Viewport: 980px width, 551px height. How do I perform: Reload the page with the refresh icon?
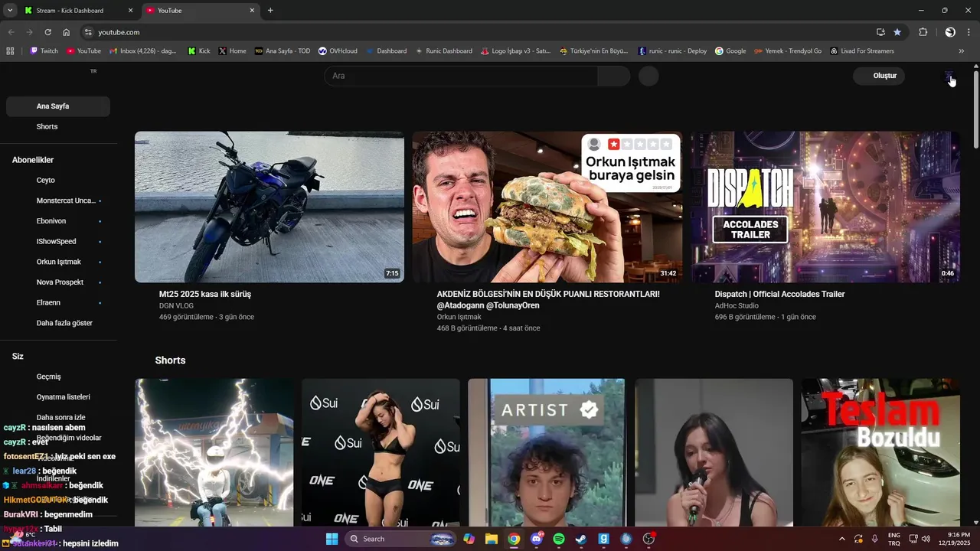coord(47,32)
